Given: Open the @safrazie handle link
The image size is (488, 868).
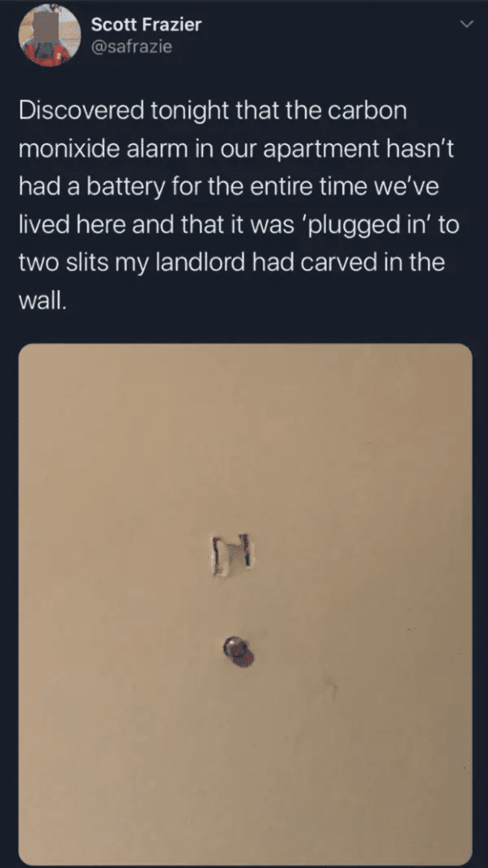Looking at the screenshot, I should pos(131,47).
